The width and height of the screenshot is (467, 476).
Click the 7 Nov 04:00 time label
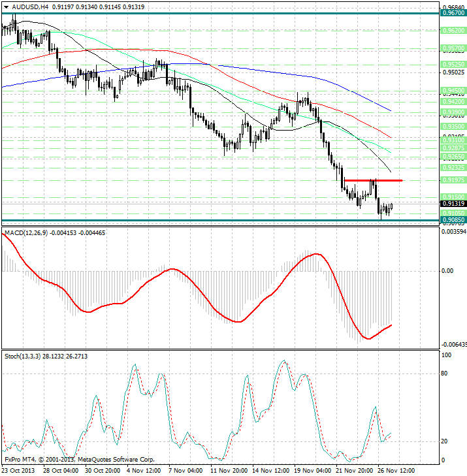(185, 471)
